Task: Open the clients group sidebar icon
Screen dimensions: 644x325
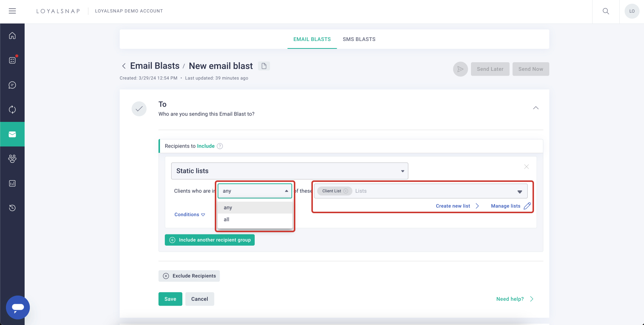Action: 12,159
